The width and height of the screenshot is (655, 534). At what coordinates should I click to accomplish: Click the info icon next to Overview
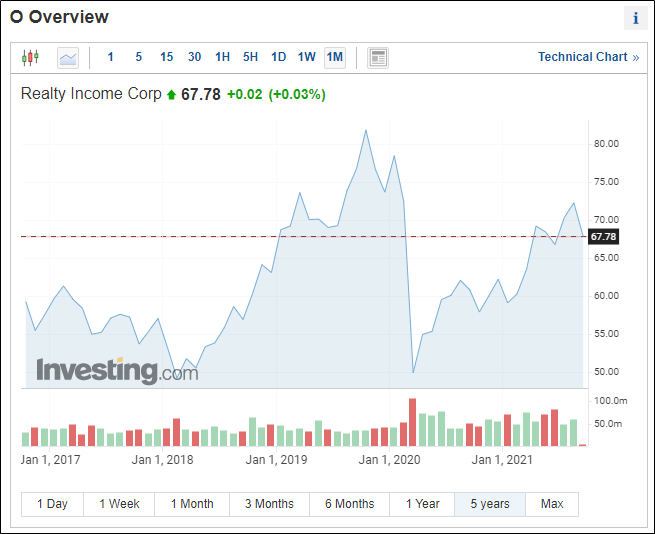point(635,18)
